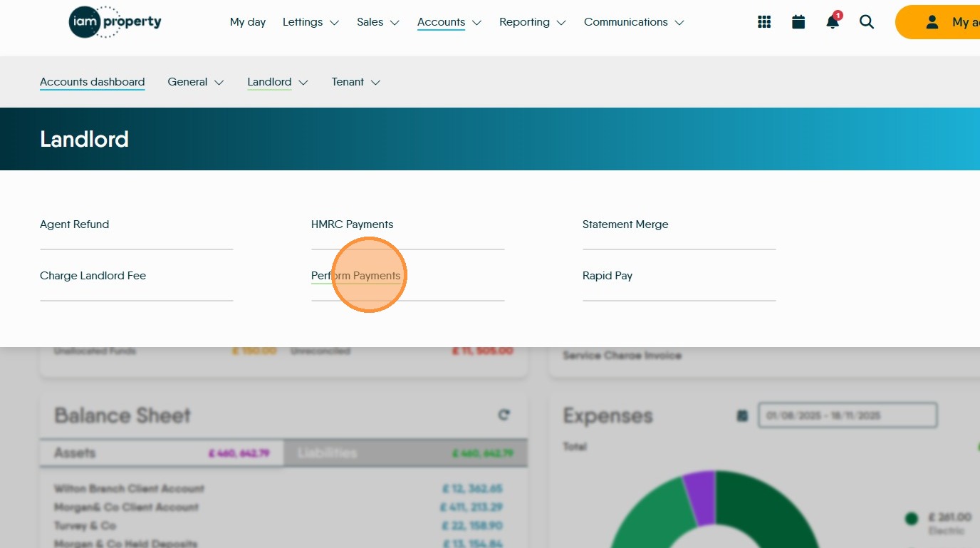Select Rapid Pay option
The height and width of the screenshot is (548, 980).
(x=608, y=276)
